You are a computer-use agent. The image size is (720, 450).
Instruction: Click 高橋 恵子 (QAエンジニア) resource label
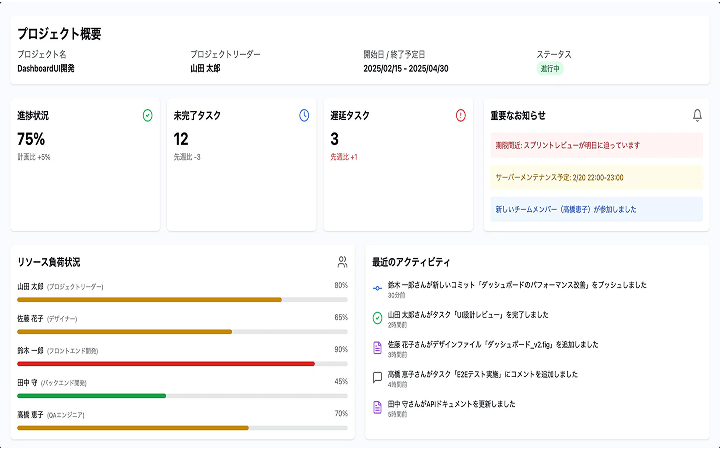(x=51, y=415)
